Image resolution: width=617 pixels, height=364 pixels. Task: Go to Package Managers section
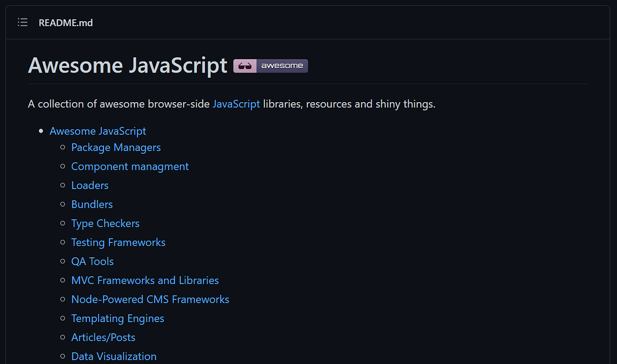coord(116,148)
